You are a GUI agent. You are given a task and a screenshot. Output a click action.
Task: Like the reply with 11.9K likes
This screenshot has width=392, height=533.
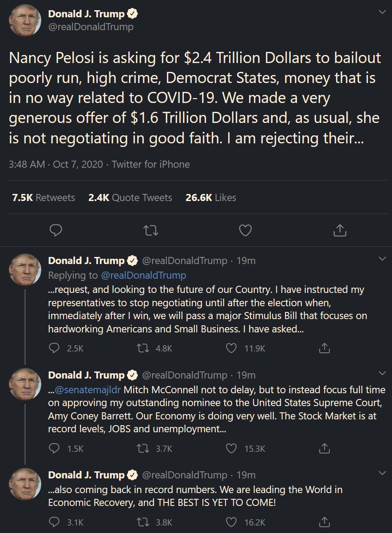231,348
